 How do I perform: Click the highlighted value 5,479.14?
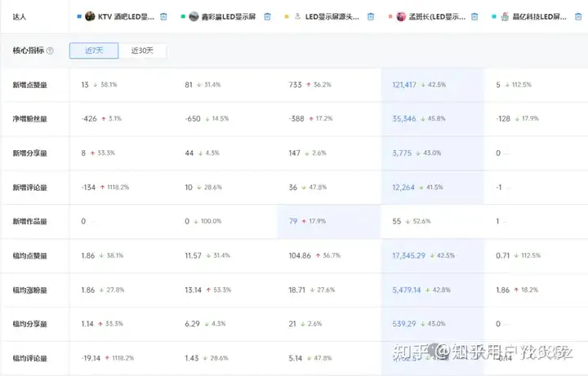[x=407, y=290]
